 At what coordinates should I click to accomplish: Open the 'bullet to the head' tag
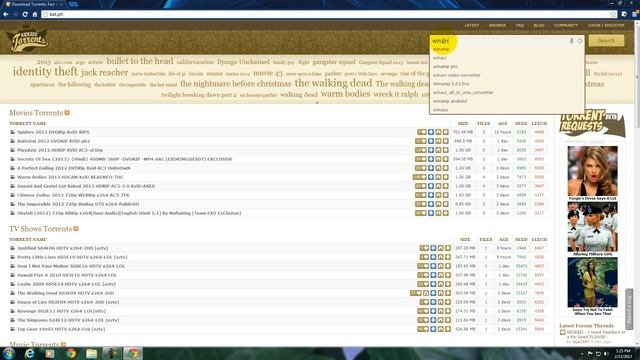click(x=140, y=61)
